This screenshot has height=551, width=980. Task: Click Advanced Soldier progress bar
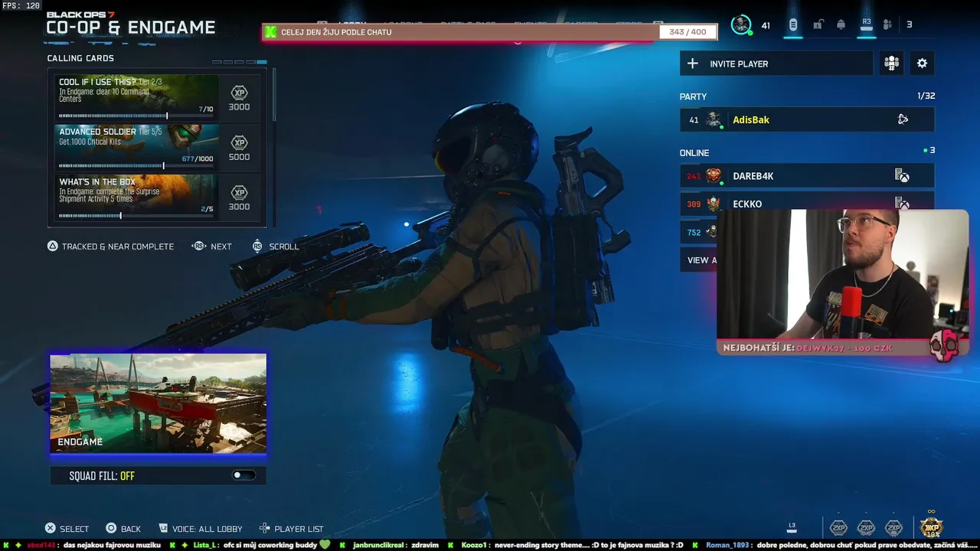pos(136,166)
